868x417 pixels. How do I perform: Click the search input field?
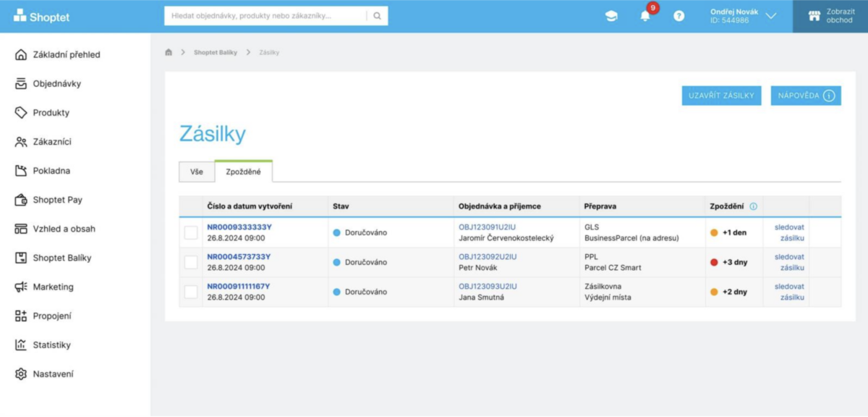click(265, 16)
